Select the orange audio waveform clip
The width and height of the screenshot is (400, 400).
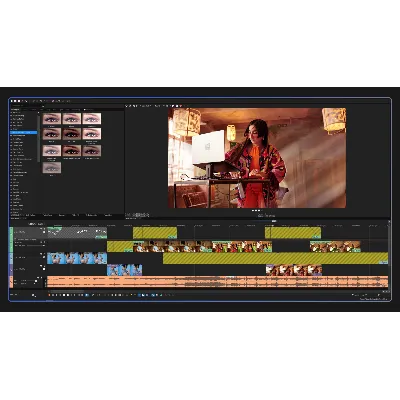pos(218,282)
